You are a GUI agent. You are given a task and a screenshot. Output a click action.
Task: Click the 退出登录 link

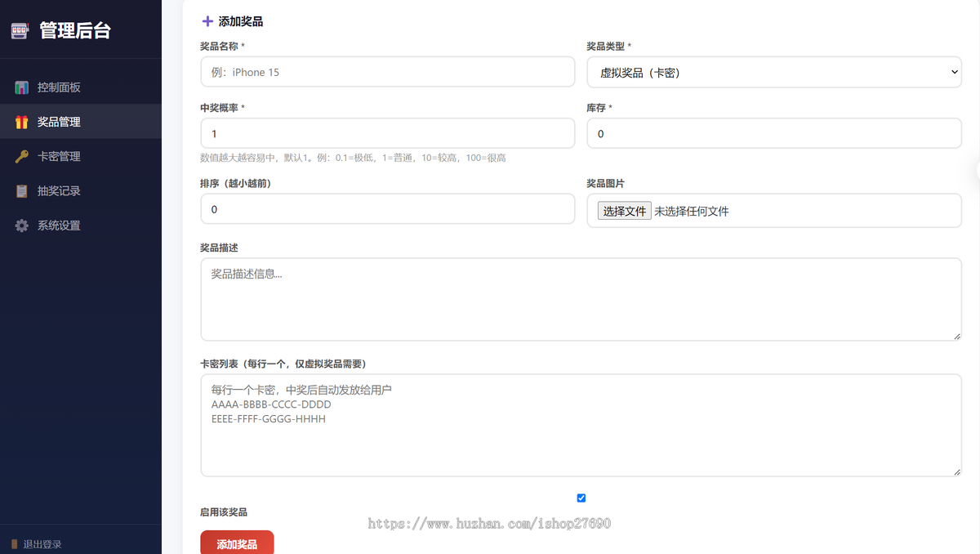42,544
